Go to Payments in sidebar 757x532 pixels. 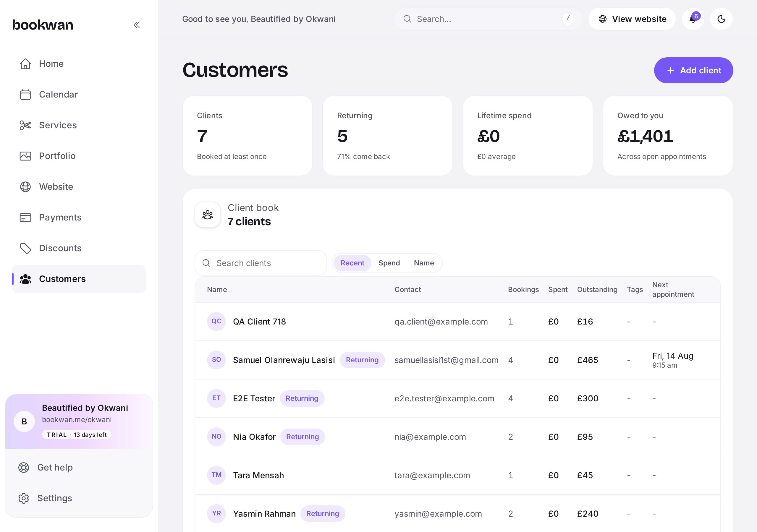(79, 218)
